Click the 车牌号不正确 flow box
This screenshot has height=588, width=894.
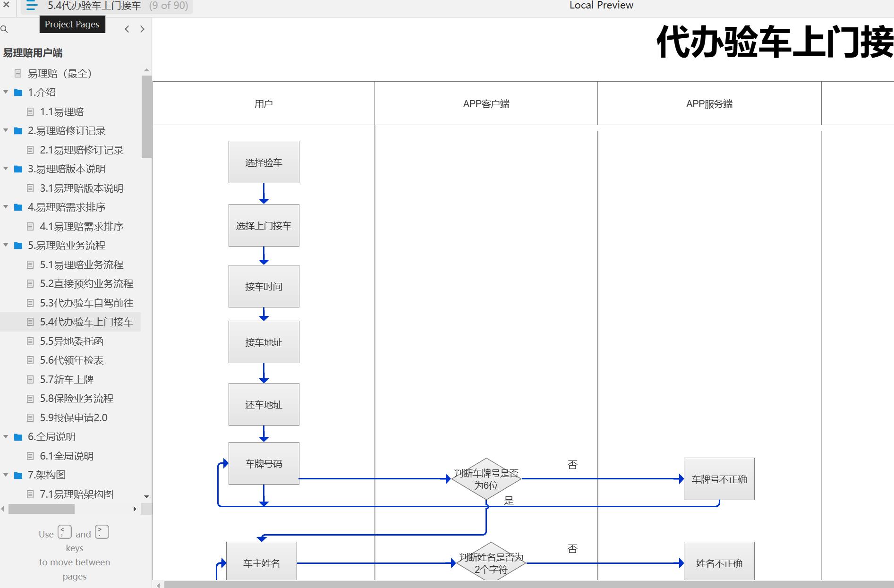(x=719, y=479)
